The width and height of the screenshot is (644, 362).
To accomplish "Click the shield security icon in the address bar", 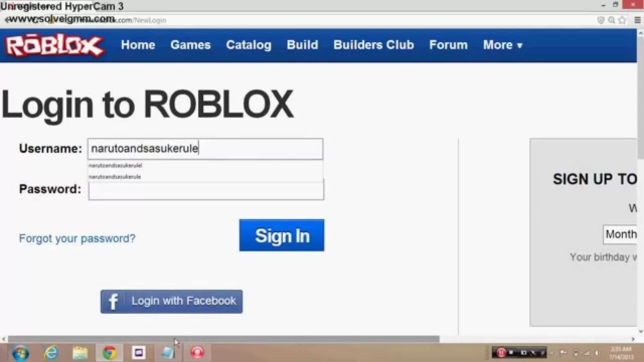I will (x=600, y=21).
